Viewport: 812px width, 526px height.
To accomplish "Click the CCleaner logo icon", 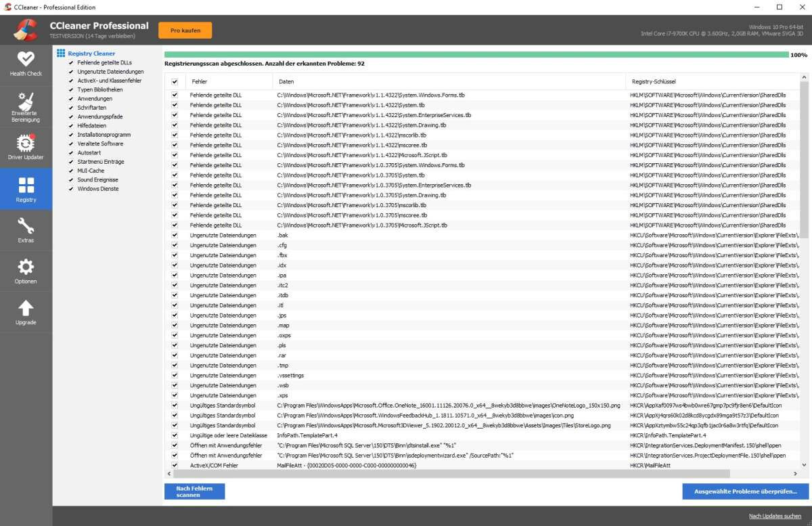I will (25, 30).
